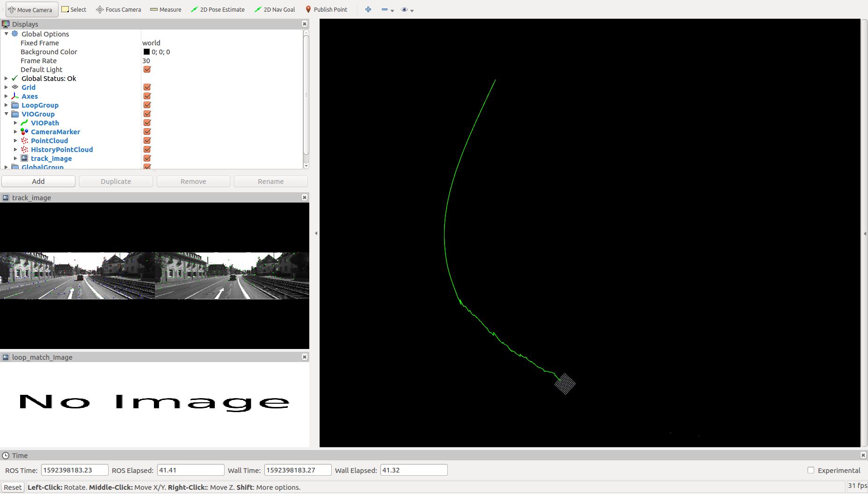The height and width of the screenshot is (494, 868).
Task: Close the track_image panel
Action: click(305, 197)
